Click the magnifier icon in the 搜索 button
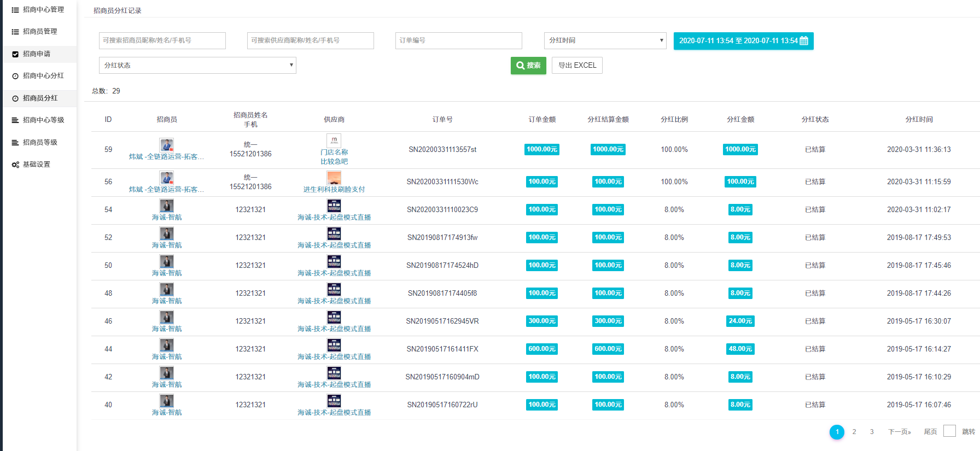980x451 pixels. tap(520, 65)
